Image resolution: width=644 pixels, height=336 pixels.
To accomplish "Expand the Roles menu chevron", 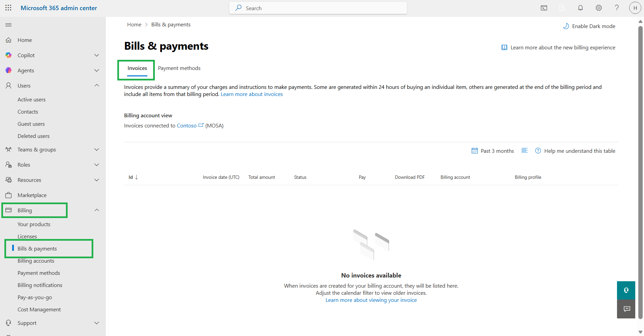I will point(97,165).
